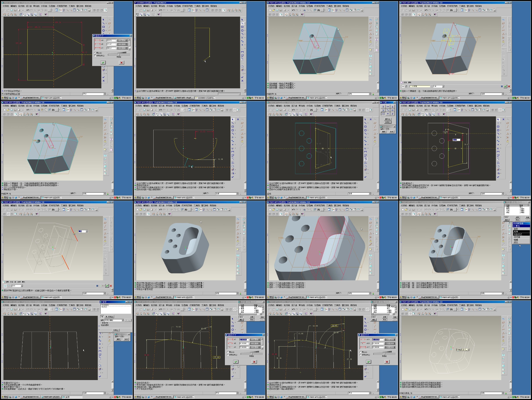Open the 智能 filter dropdown in 02:13 window
Screen dimensions: 532x400
click(x=370, y=94)
